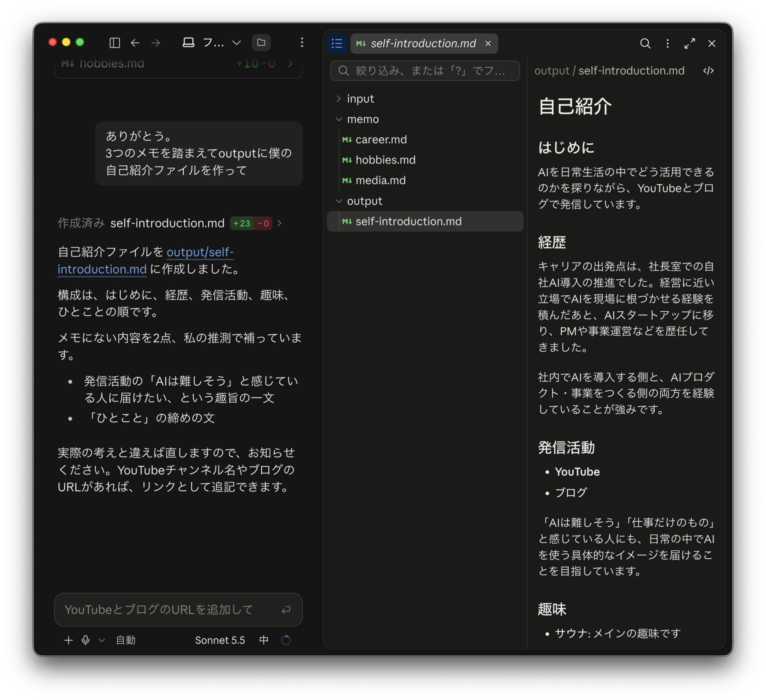This screenshot has width=766, height=700.
Task: Expand the self-introduction.md diff chevron
Action: 280,223
